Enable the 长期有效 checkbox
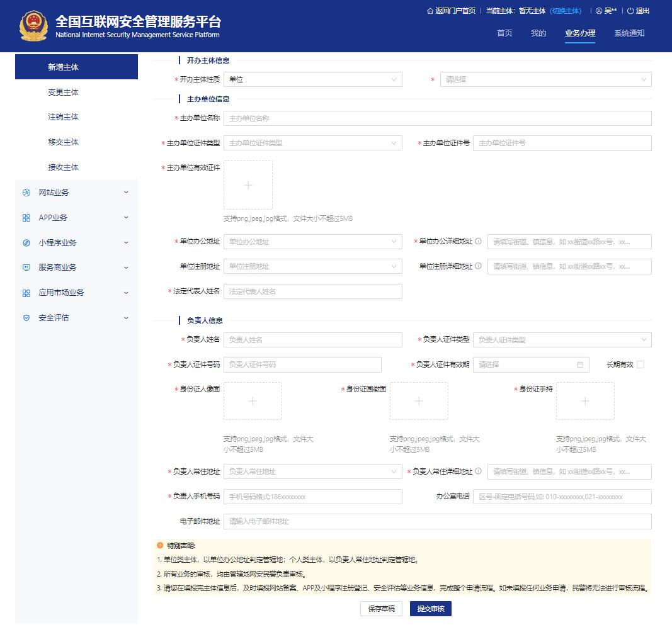The height and width of the screenshot is (637, 672). [641, 364]
